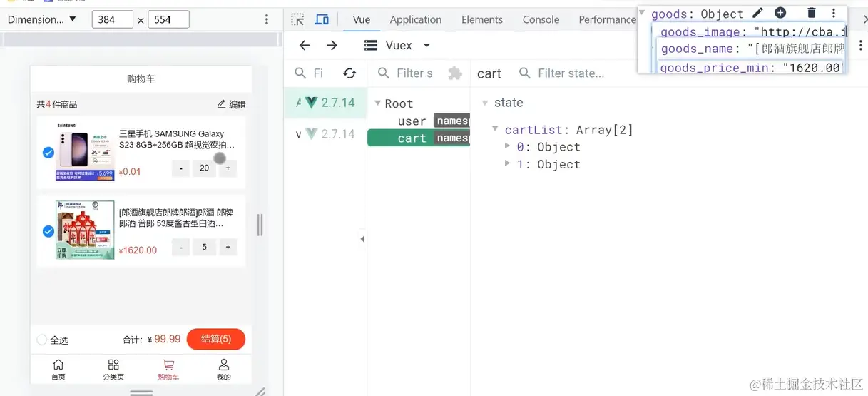This screenshot has width=868, height=396.
Task: Select the user module in tree
Action: pyautogui.click(x=419, y=121)
